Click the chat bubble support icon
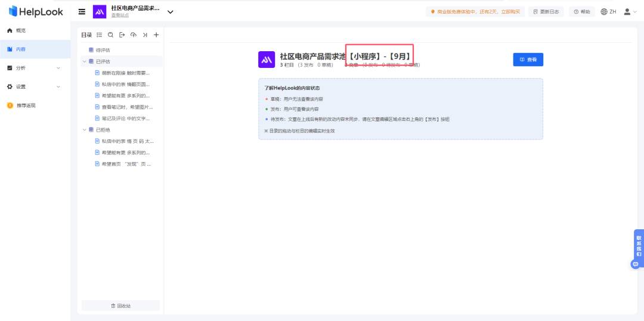The height and width of the screenshot is (321, 644). (635, 264)
